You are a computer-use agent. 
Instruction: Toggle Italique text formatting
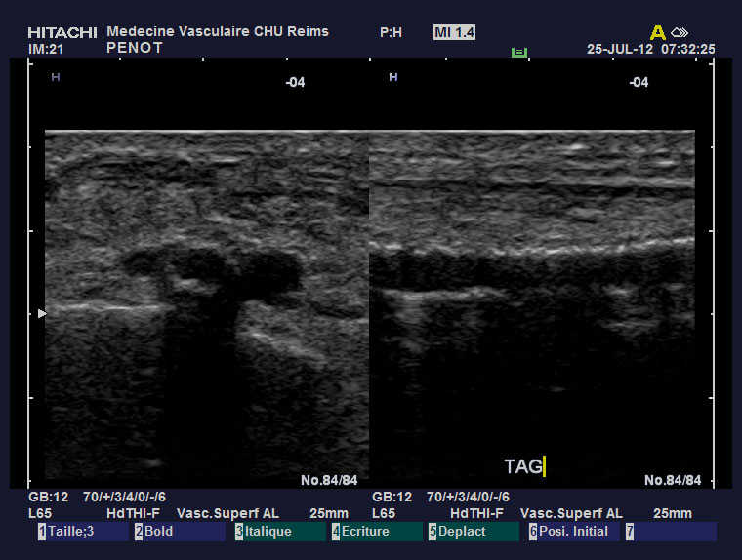279,532
